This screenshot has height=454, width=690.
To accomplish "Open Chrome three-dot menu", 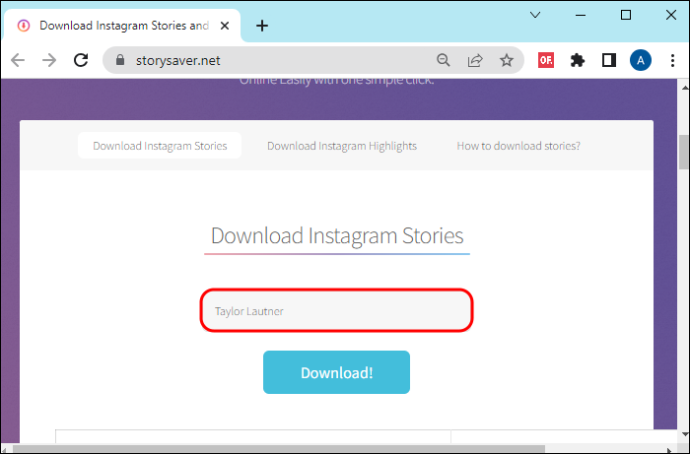I will pyautogui.click(x=672, y=60).
